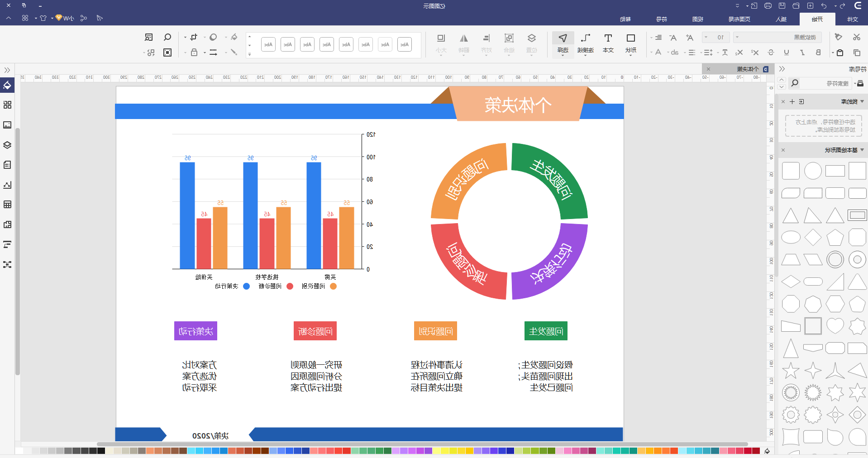Switch to the 页面布局 ribbon tab
The width and height of the screenshot is (868, 458).
click(x=739, y=19)
